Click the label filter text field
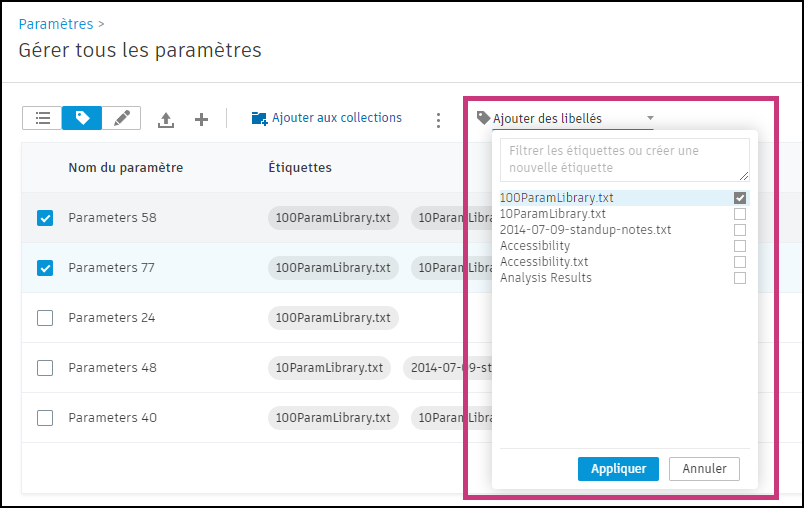Image resolution: width=804 pixels, height=508 pixels. coord(624,159)
